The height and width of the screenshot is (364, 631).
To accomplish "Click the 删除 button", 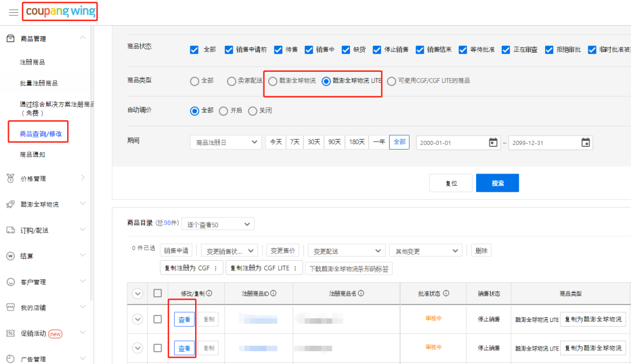I will point(481,250).
